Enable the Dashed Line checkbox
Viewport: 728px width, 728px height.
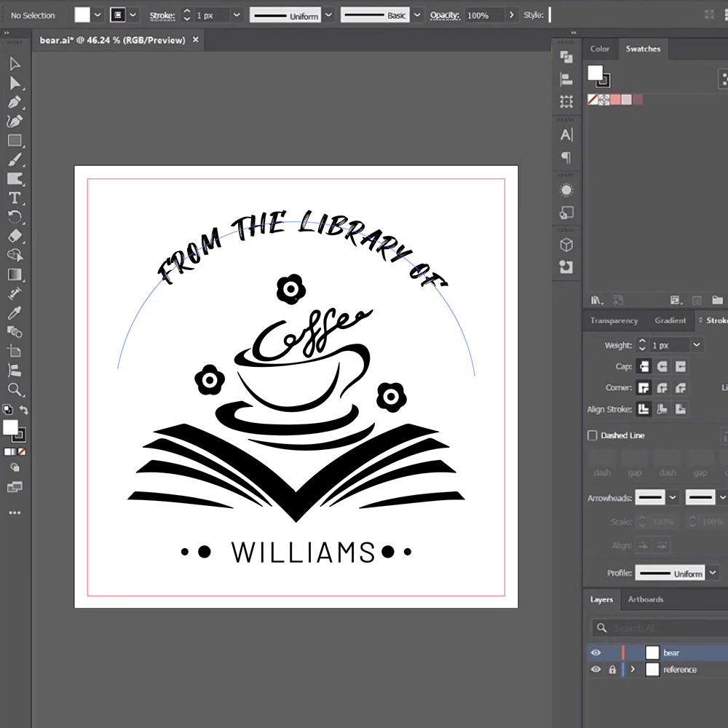(x=593, y=435)
